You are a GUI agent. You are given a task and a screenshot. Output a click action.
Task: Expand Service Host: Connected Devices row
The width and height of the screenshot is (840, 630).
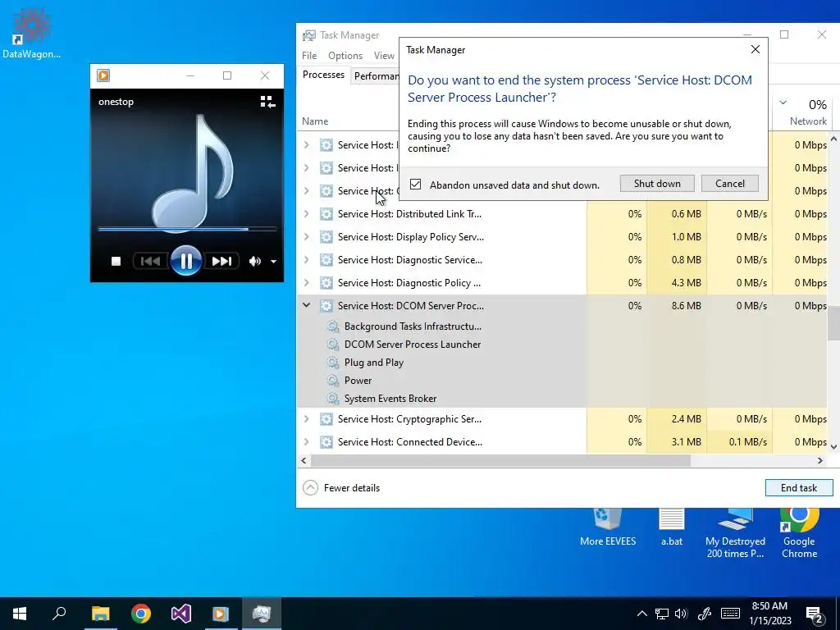tap(307, 442)
